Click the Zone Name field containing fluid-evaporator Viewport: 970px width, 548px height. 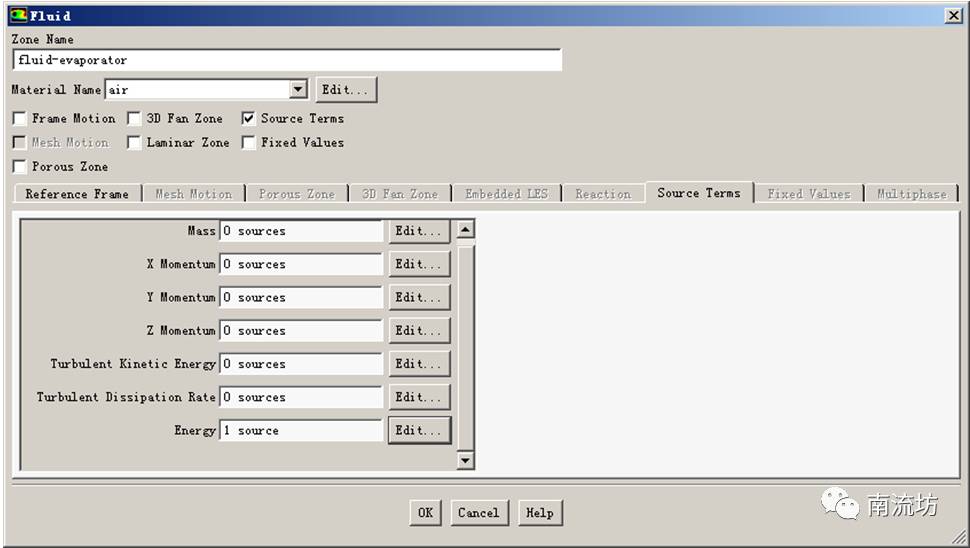pos(287,60)
